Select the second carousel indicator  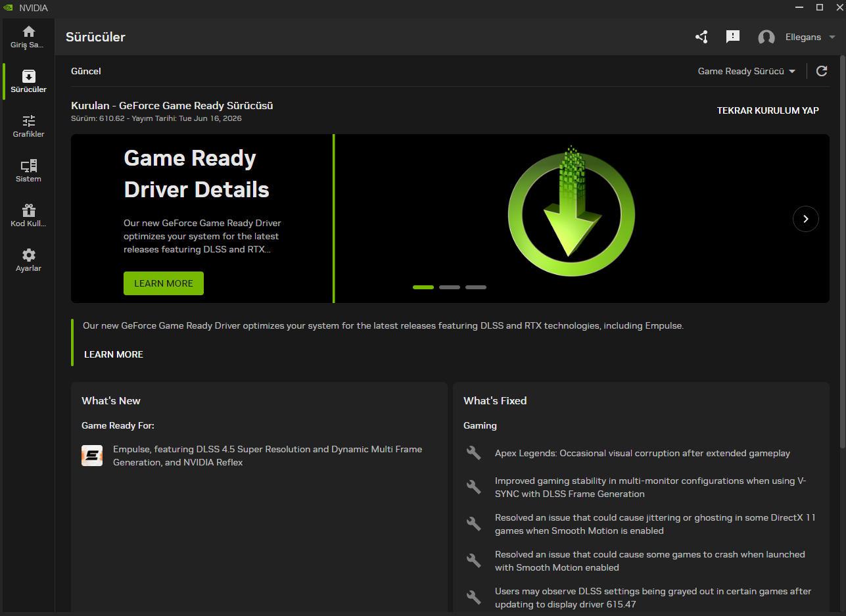[450, 287]
